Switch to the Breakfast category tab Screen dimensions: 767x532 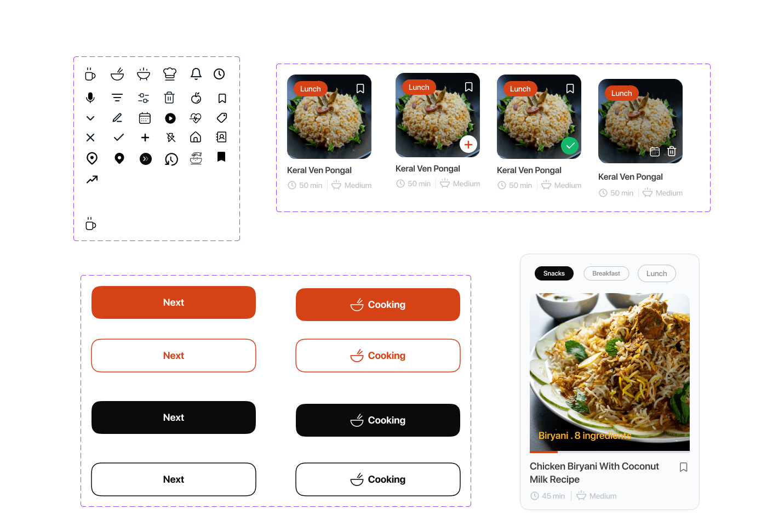(606, 273)
